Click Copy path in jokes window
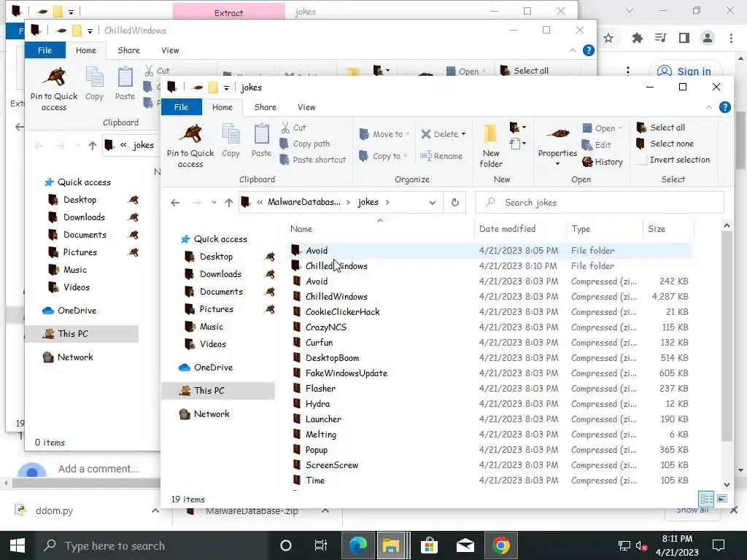The width and height of the screenshot is (747, 560). 305,144
